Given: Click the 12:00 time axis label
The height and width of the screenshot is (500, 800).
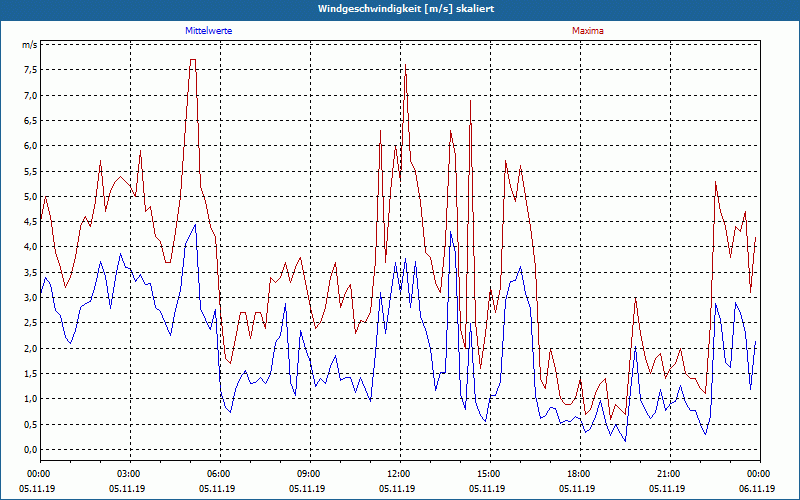Looking at the screenshot, I should (400, 474).
